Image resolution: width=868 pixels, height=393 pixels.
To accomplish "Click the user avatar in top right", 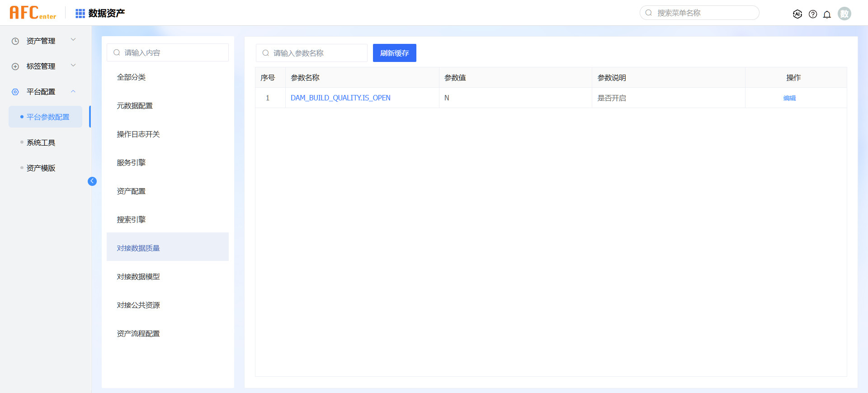I will [x=844, y=14].
